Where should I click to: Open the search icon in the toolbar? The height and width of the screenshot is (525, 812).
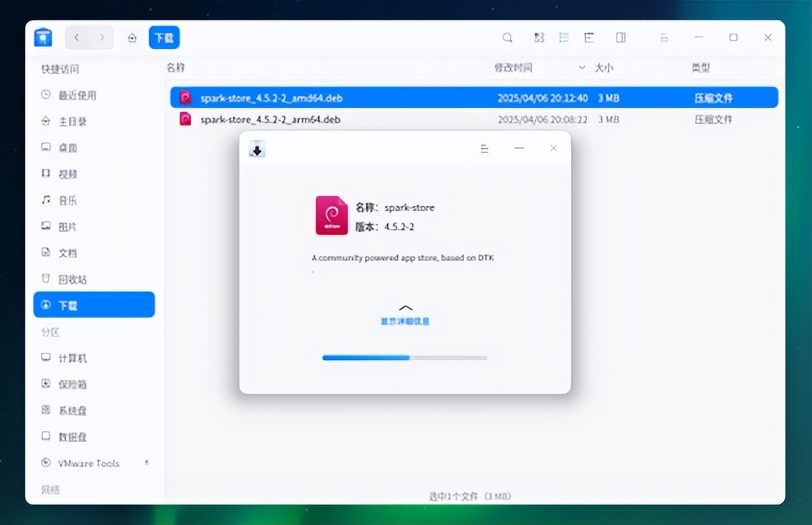coord(506,37)
